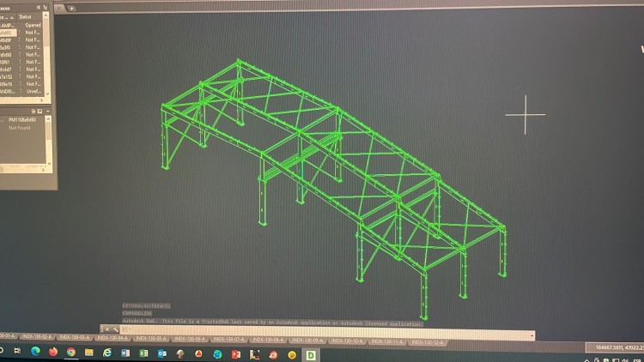Viewport: 644px width, 362px height.
Task: Click the details panel scroll down arrow
Action: [x=49, y=163]
